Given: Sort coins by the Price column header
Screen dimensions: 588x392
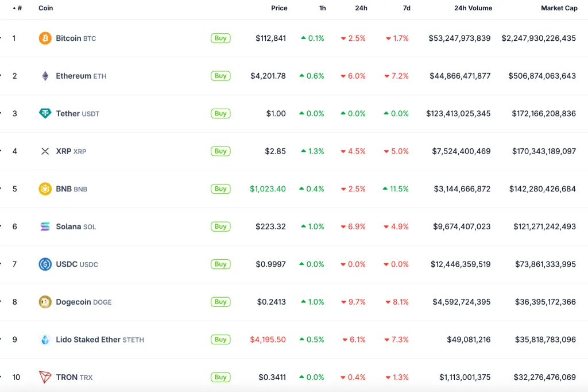Looking at the screenshot, I should (279, 8).
